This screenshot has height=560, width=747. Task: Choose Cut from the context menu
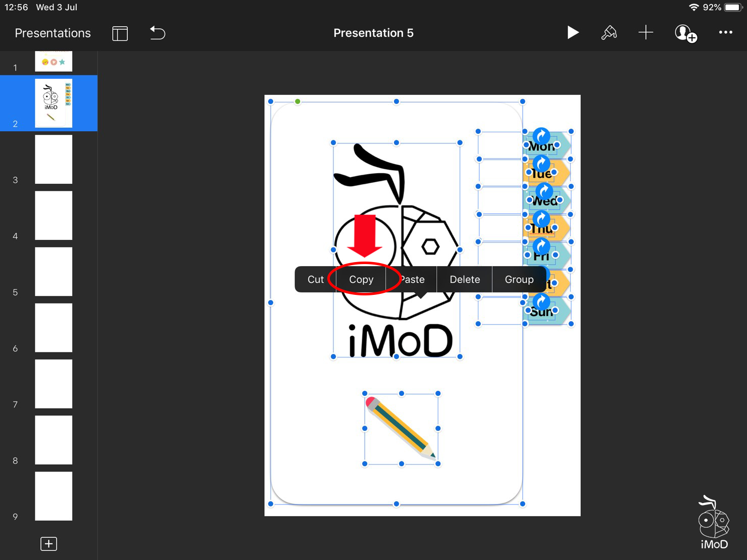[x=315, y=279]
